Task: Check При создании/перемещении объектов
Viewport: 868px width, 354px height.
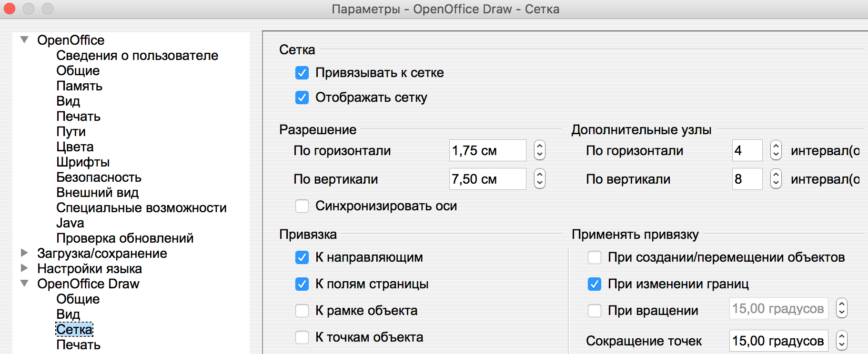Action: (x=595, y=257)
